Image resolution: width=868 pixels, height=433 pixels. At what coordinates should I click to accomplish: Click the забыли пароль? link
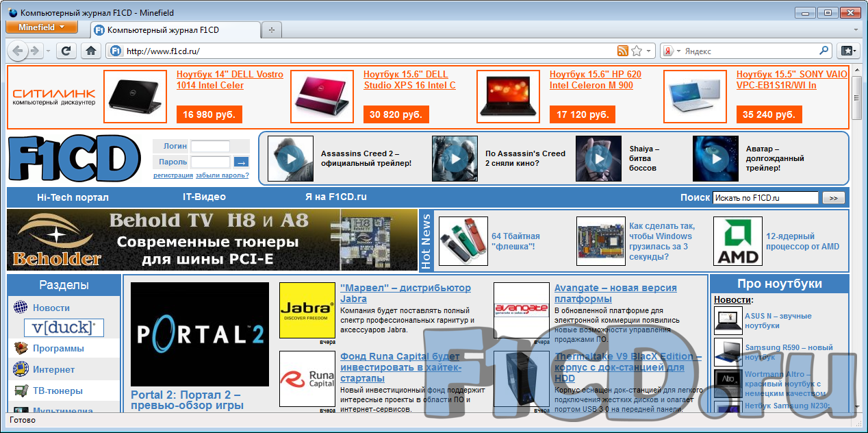(x=222, y=175)
